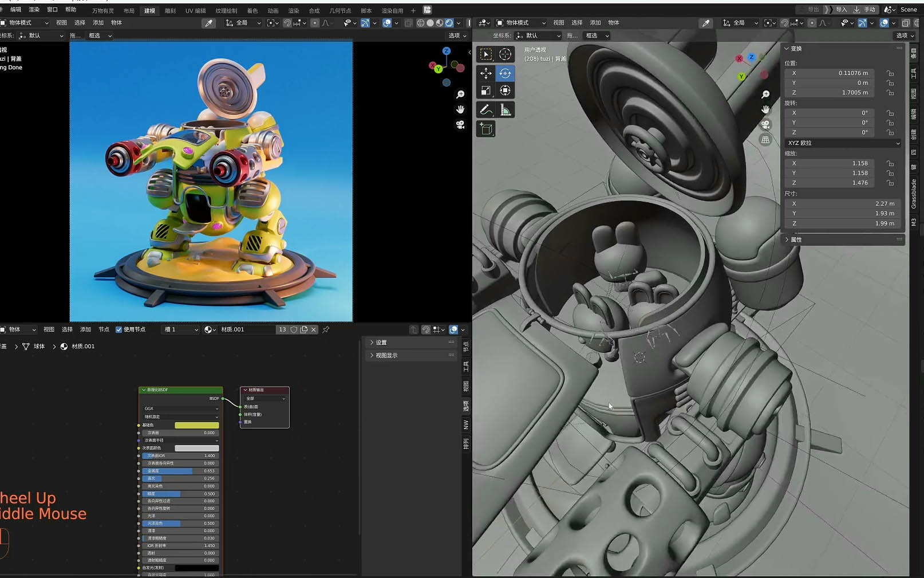Viewport: 924px width, 578px height.
Task: Activate the Annotate pencil tool
Action: point(485,109)
